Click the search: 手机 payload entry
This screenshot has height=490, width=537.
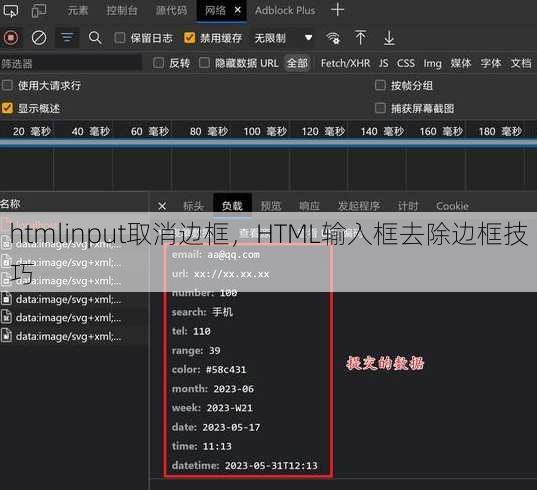(x=202, y=312)
